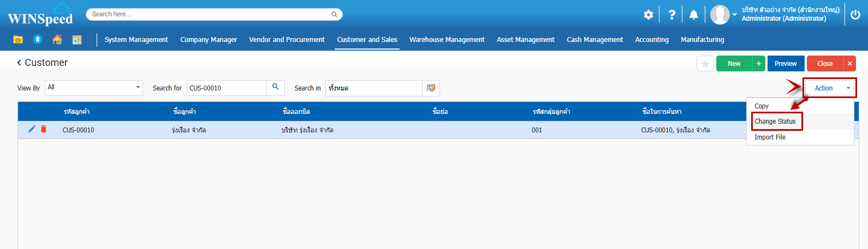Delete customer CUS-00010 with trash icon
The width and height of the screenshot is (868, 249).
click(44, 129)
